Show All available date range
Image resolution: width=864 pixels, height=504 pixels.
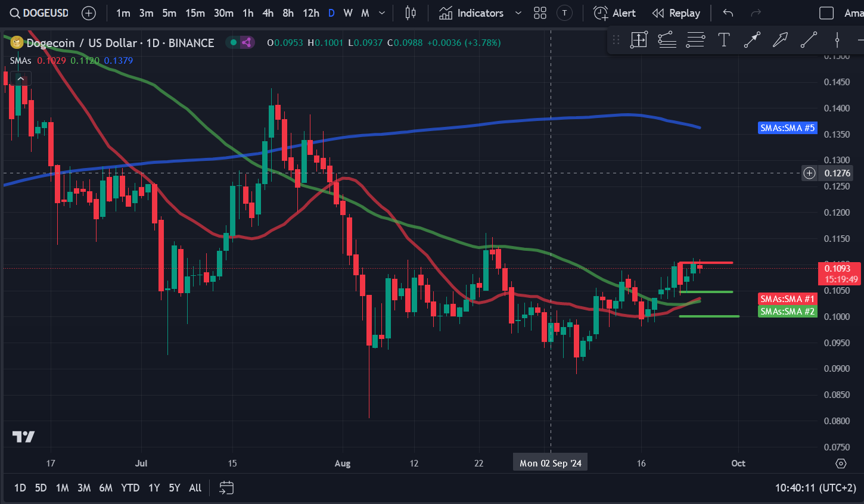195,488
